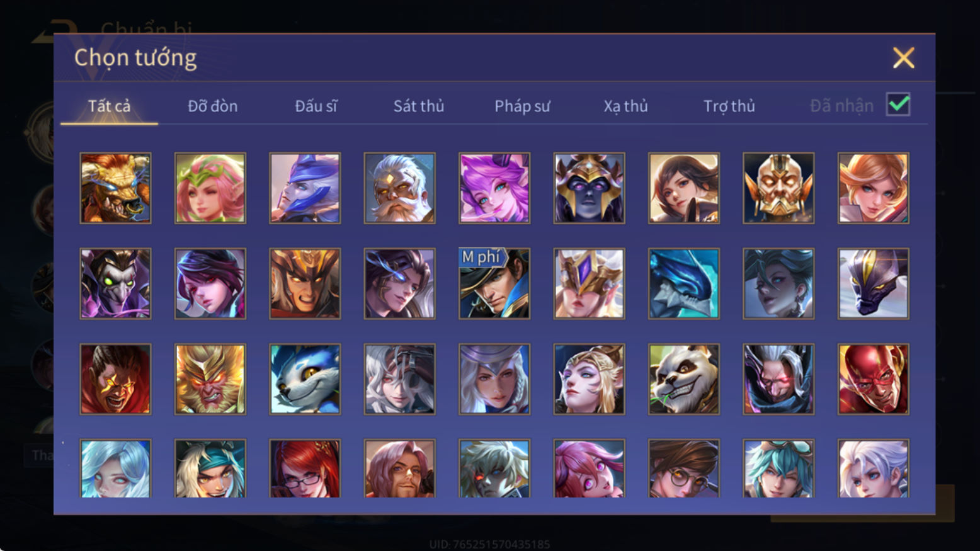Image resolution: width=980 pixels, height=551 pixels.
Task: Show the 'Xạ thủ' heroes tab
Action: click(x=625, y=106)
